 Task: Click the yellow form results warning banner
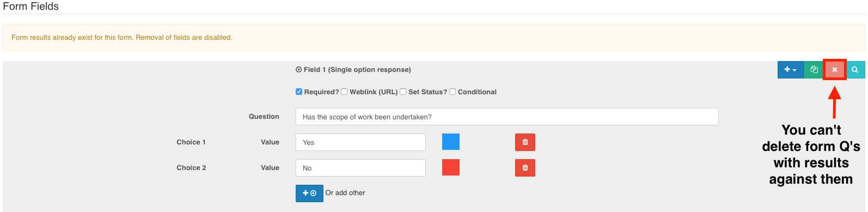(434, 38)
